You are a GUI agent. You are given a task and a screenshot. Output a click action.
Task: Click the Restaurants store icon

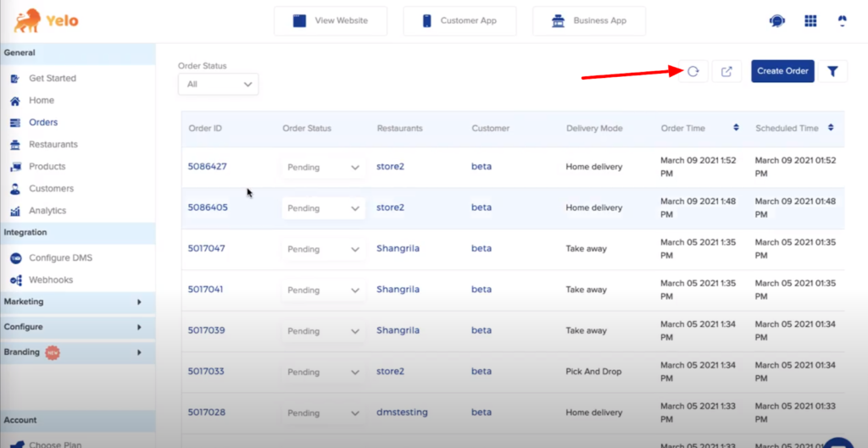[15, 145]
